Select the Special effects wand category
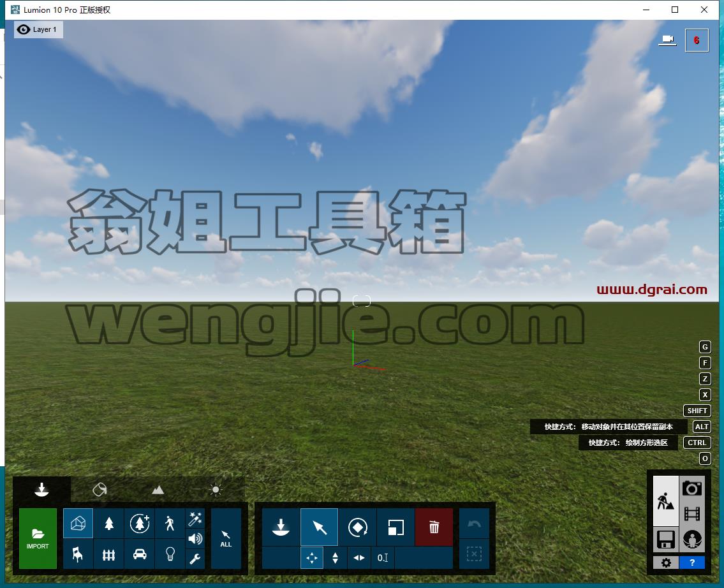 195,518
